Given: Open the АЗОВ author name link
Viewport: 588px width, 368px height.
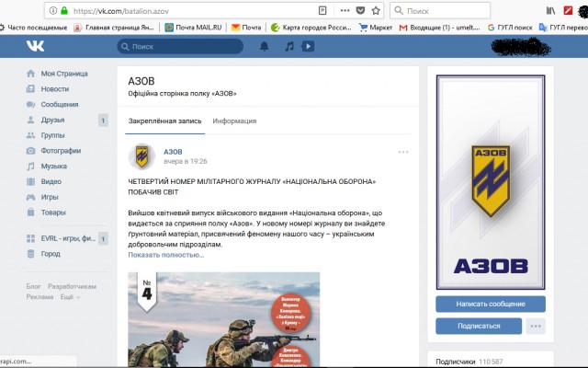Looking at the screenshot, I should point(173,152).
